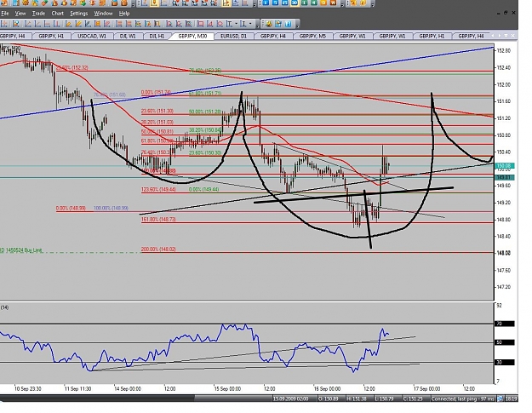Select the vertical line drawing tool
Image resolution: width=532 pixels, height=413 pixels.
click(x=56, y=24)
